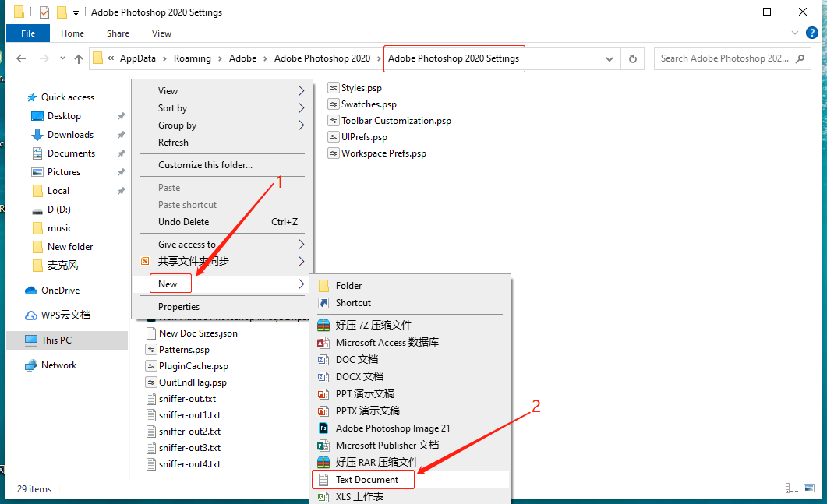Switch to large icons view layout
This screenshot has height=504, width=827.
809,488
